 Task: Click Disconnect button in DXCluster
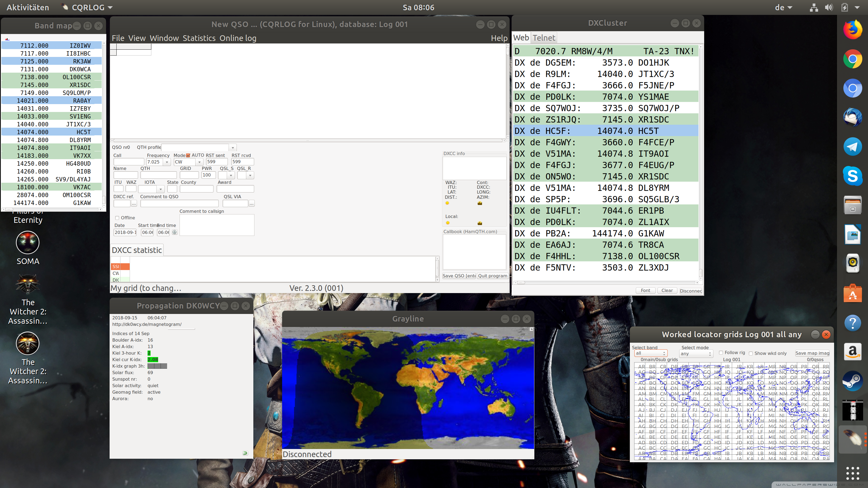[x=691, y=291]
